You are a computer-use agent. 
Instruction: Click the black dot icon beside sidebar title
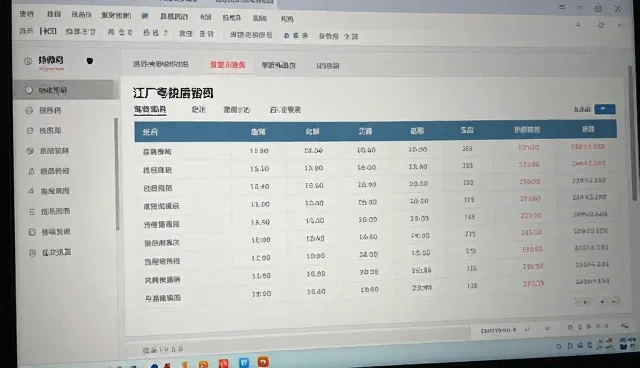[x=90, y=61]
